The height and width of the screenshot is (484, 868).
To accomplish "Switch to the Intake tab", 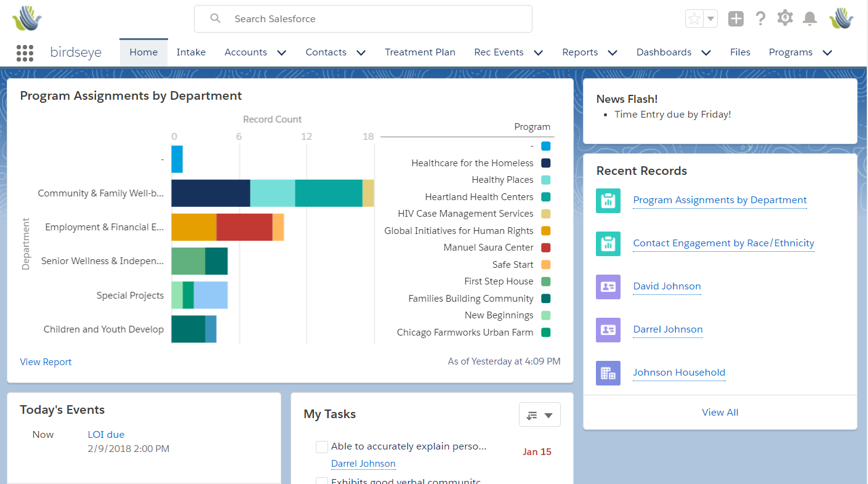I will click(x=191, y=52).
